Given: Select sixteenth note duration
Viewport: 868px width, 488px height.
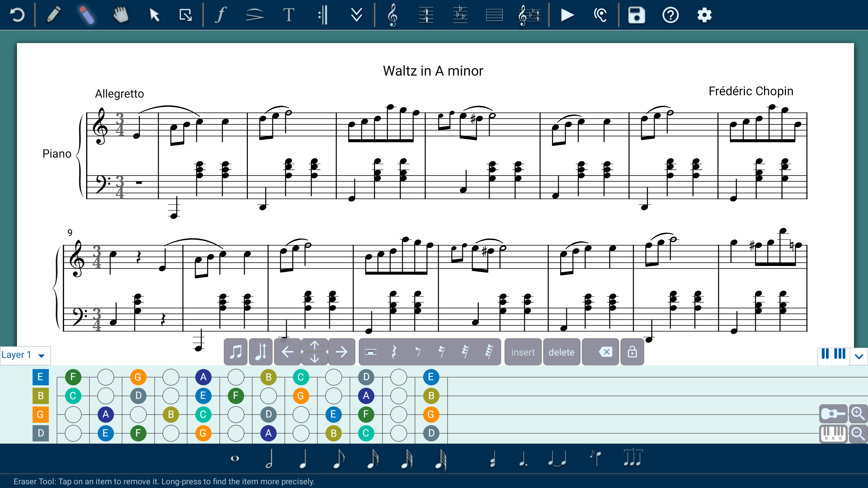Looking at the screenshot, I should 373,459.
